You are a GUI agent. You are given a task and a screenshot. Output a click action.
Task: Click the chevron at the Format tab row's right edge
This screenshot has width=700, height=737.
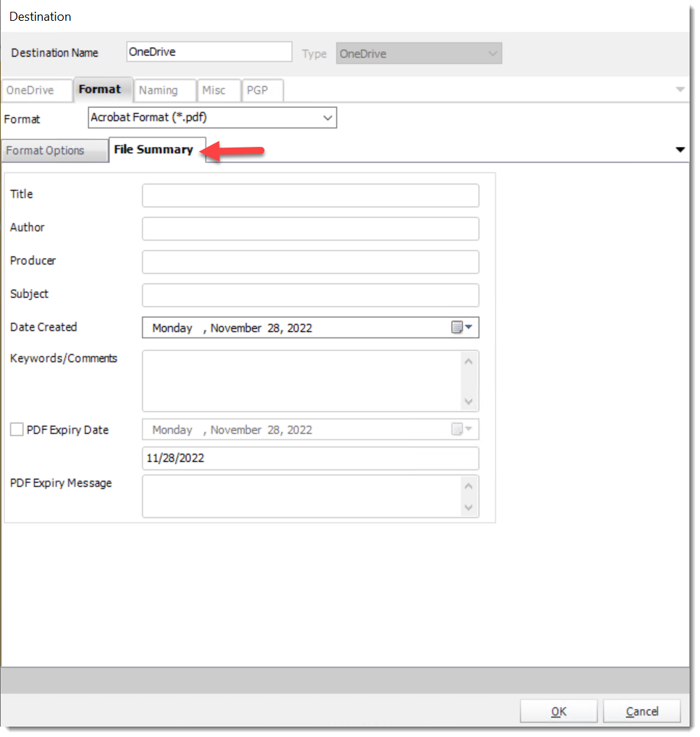[679, 90]
